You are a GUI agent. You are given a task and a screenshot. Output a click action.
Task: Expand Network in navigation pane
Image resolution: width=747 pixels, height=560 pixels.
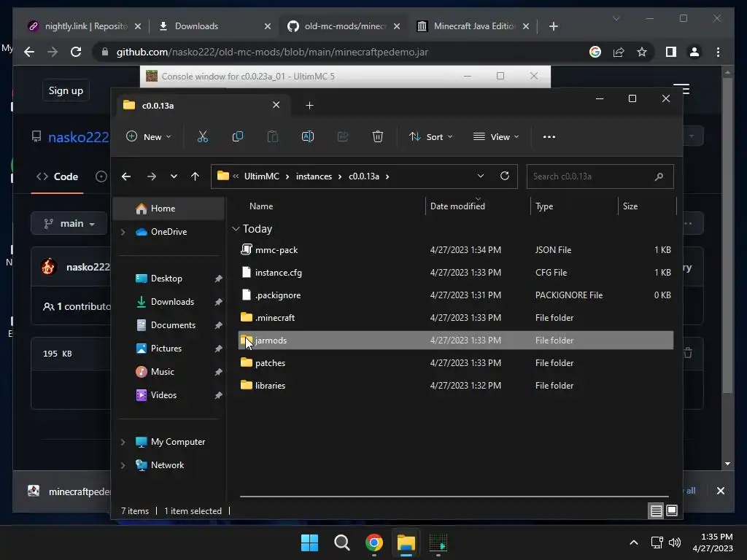pyautogui.click(x=123, y=465)
